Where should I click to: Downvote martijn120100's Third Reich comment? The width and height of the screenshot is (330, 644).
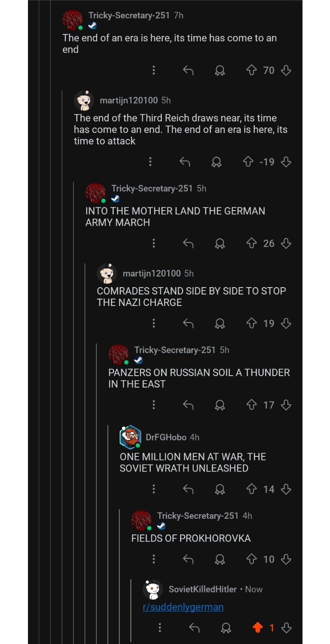[286, 162]
